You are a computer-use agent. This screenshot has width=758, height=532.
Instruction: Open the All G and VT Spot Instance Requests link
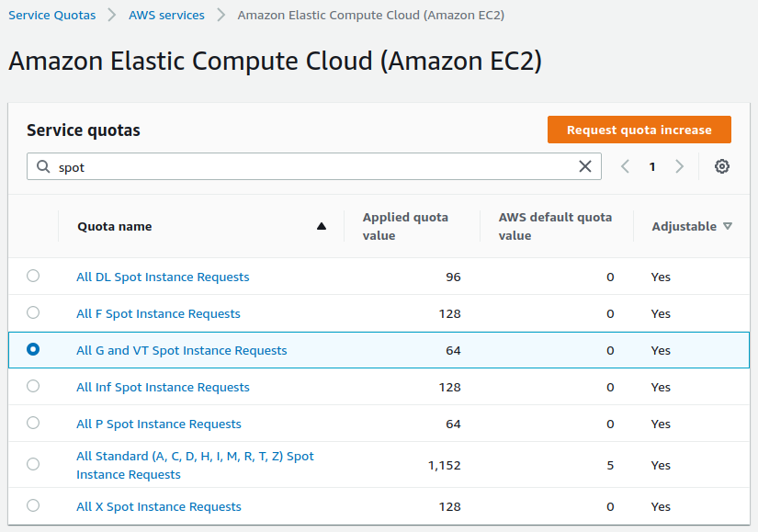pyautogui.click(x=182, y=351)
